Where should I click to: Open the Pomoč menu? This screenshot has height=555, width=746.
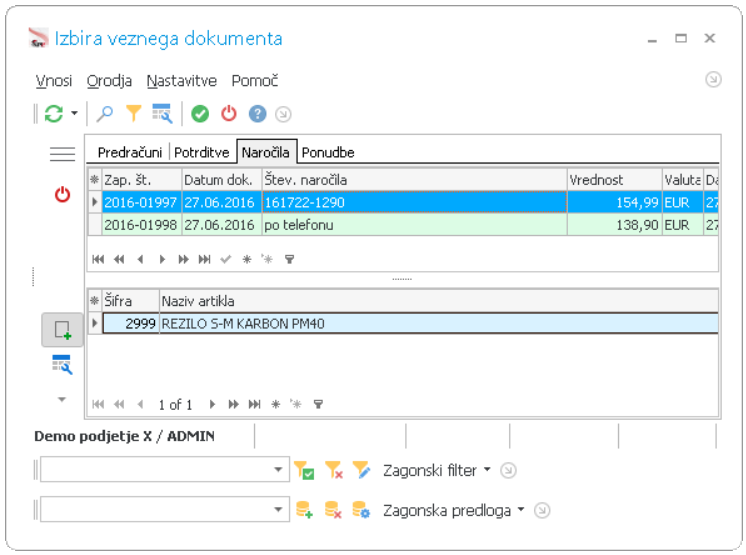[255, 81]
